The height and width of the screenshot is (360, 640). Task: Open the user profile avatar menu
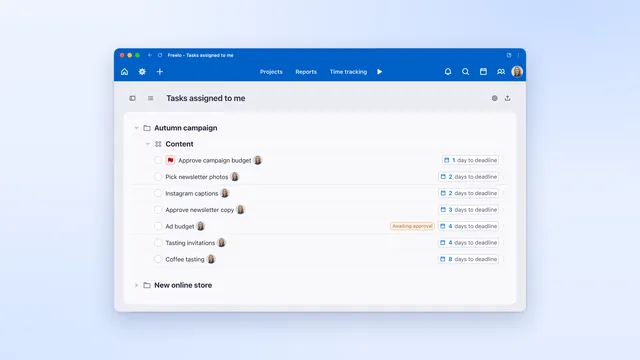[x=517, y=72]
